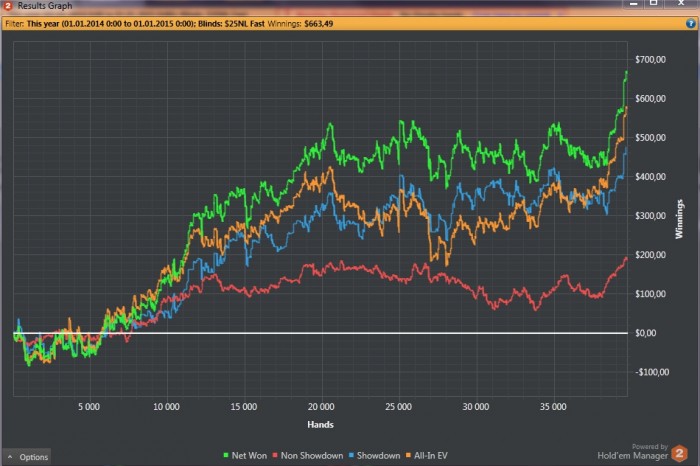This screenshot has height=466, width=700.
Task: Click the Results Graph window title
Action: (x=45, y=6)
